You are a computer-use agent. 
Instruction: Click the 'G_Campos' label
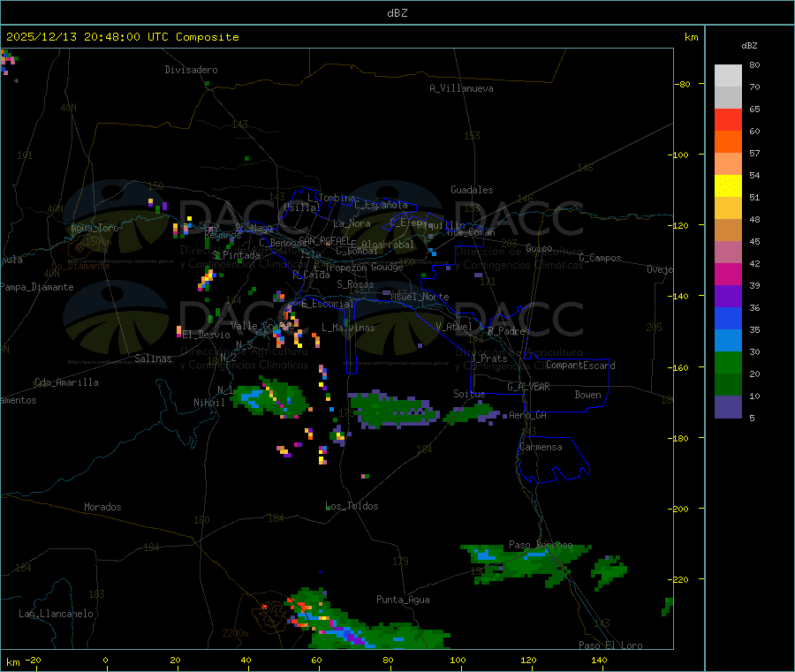click(601, 258)
